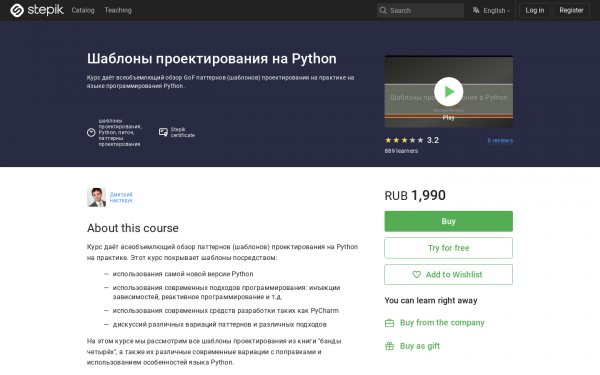Open the Buy as gift link

coord(420,346)
